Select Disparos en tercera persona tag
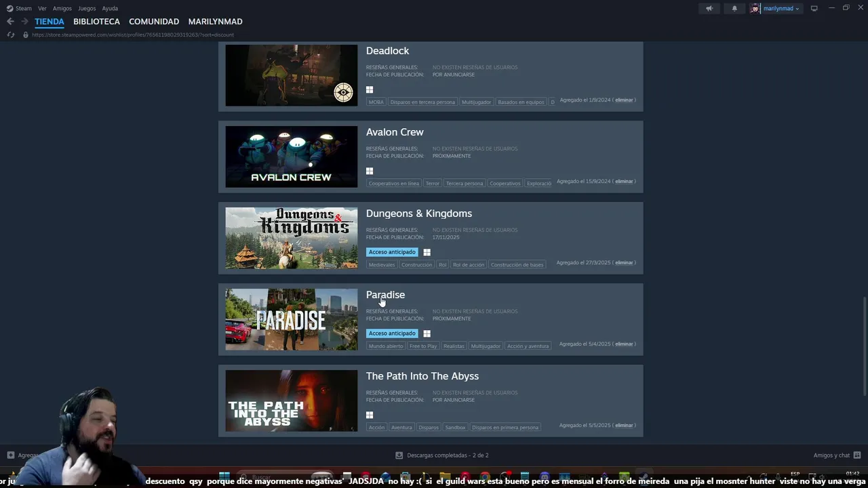The height and width of the screenshot is (488, 868). (422, 102)
